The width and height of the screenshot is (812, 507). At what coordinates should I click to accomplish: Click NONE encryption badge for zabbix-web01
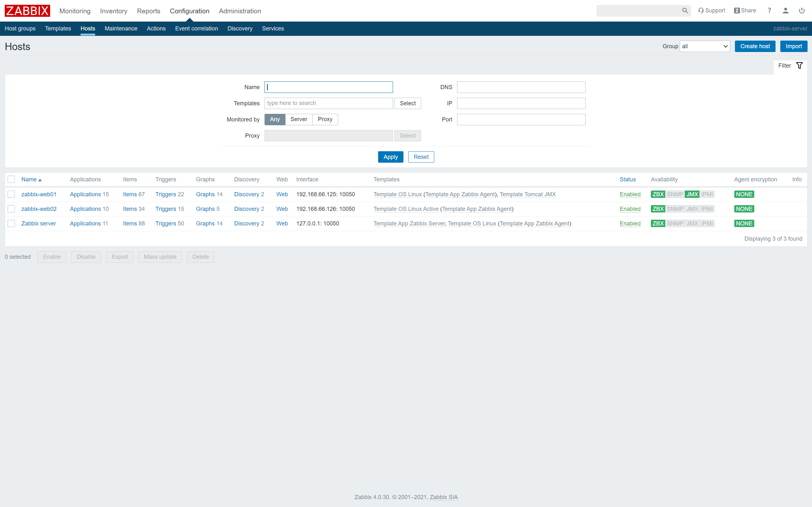click(744, 194)
